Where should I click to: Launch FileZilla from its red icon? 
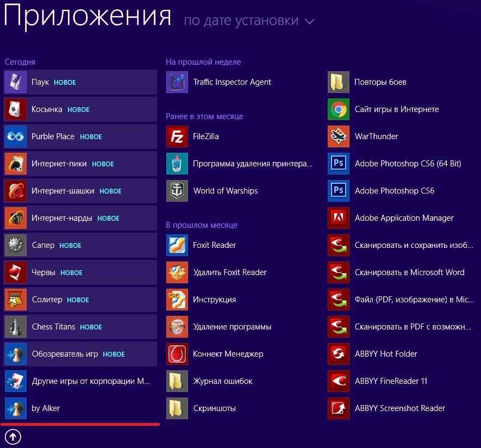click(x=177, y=136)
